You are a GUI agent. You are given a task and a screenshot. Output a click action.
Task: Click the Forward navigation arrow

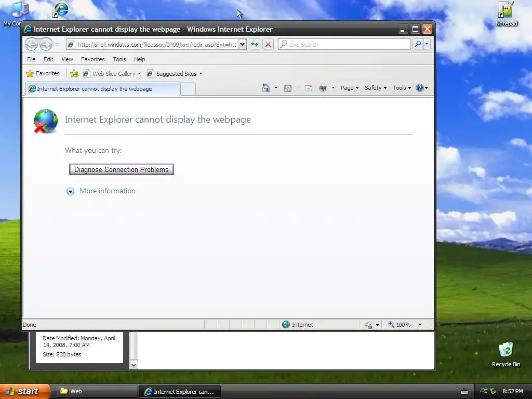point(46,45)
